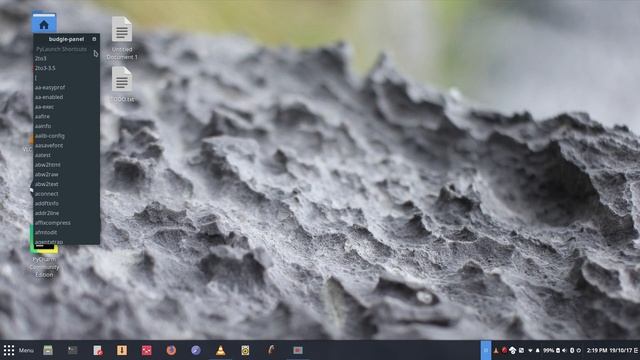Launch VLC media player from taskbar
The height and width of the screenshot is (360, 640).
(x=220, y=350)
